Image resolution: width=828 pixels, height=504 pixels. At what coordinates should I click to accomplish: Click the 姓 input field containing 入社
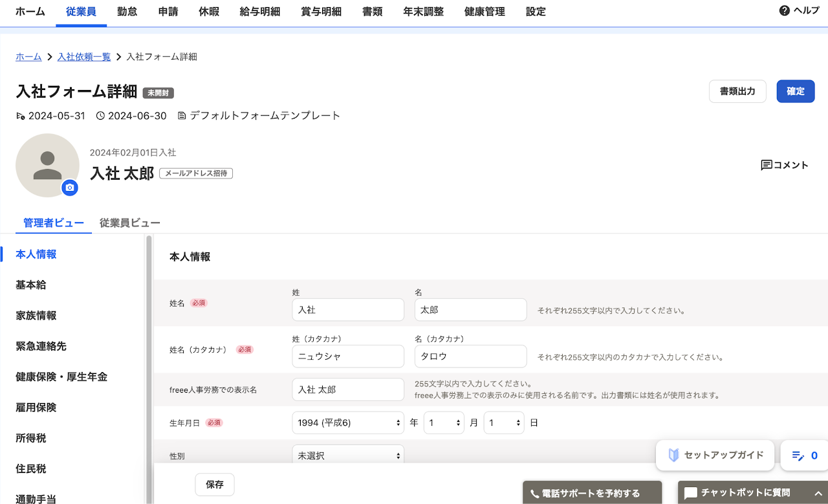coord(348,310)
